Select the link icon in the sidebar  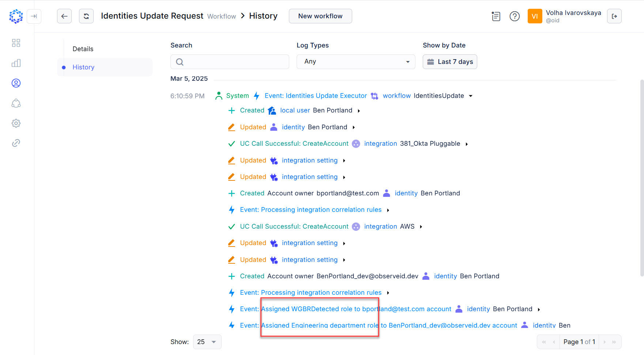pyautogui.click(x=16, y=143)
